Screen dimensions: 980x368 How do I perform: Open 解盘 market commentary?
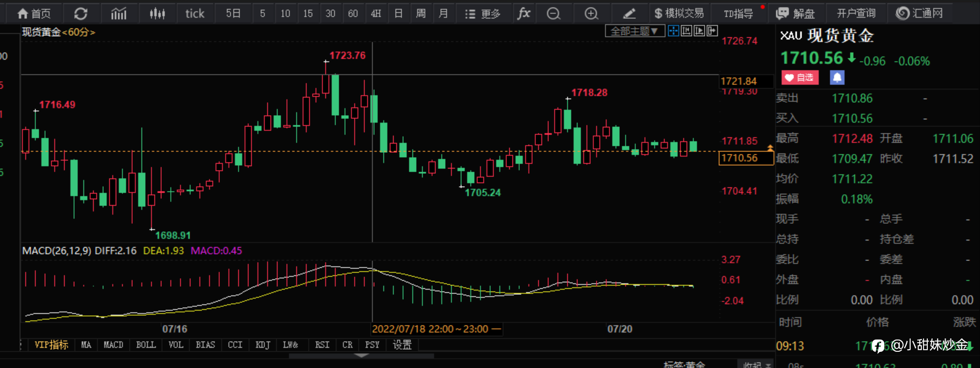point(796,13)
